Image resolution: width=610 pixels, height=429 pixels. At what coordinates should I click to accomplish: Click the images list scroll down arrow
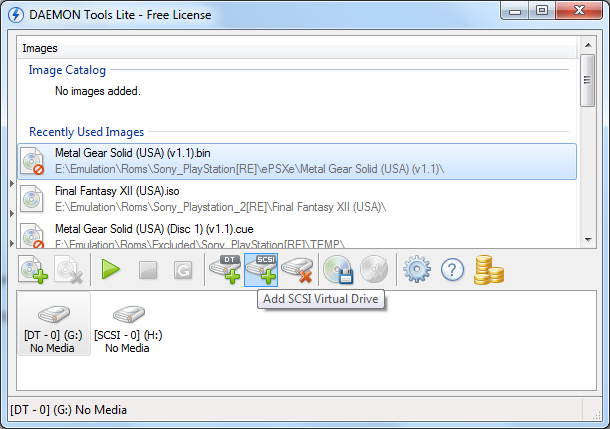click(x=588, y=240)
